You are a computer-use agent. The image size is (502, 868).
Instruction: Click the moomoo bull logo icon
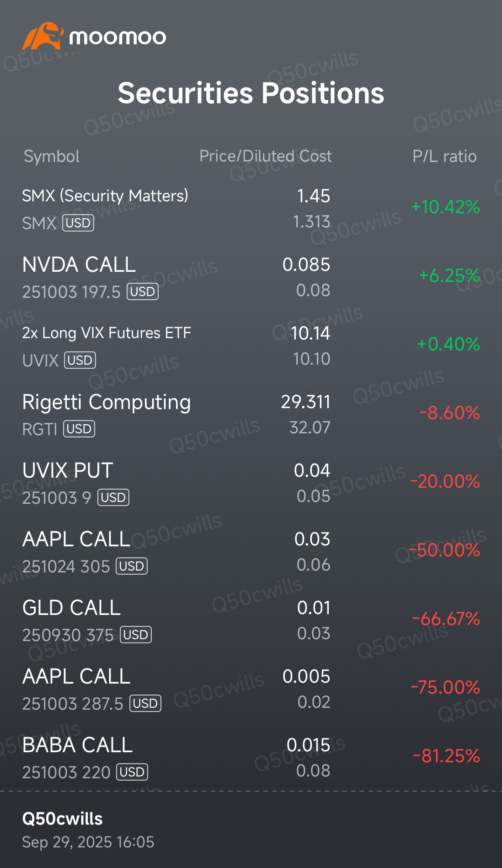click(x=42, y=36)
